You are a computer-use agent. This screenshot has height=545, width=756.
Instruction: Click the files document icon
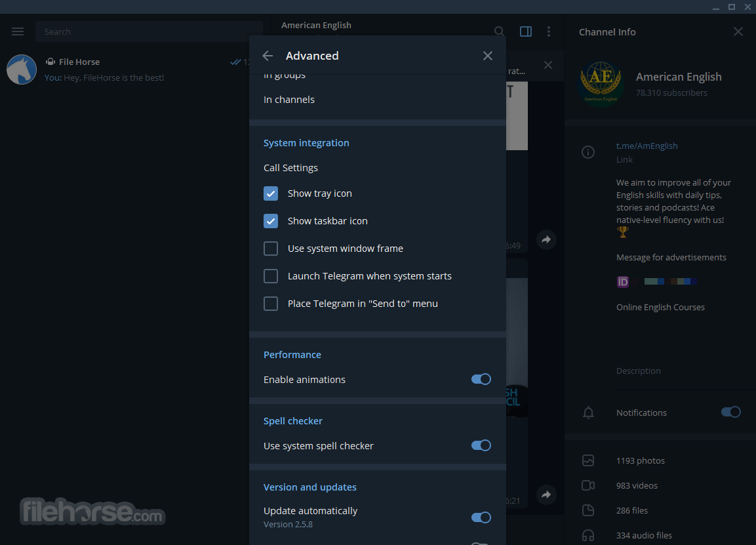point(588,510)
